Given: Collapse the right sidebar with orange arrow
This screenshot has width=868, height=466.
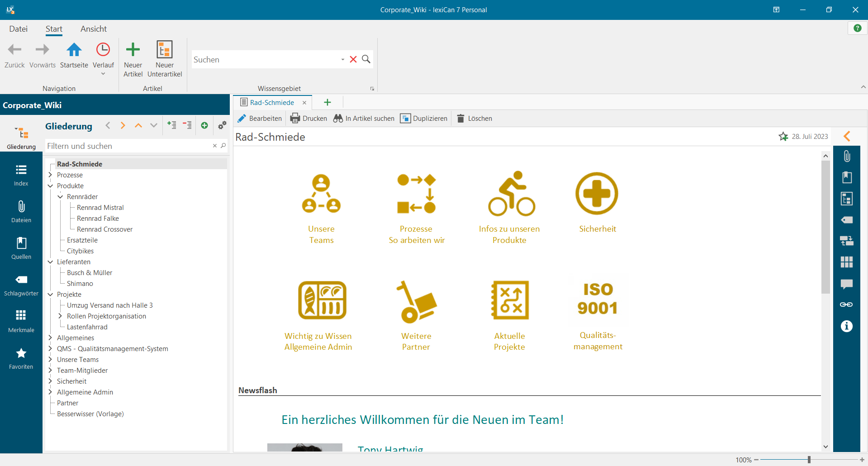Looking at the screenshot, I should tap(847, 136).
